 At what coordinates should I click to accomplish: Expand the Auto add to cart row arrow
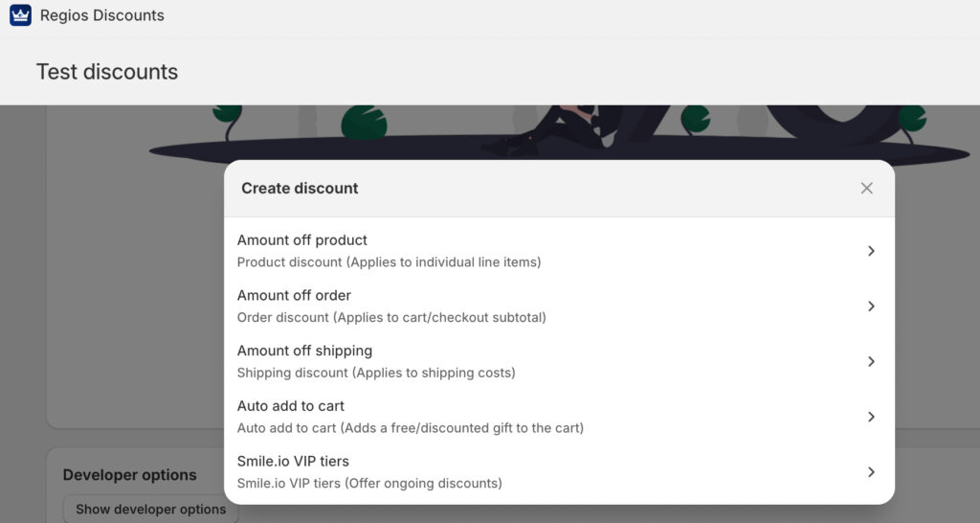pyautogui.click(x=871, y=417)
